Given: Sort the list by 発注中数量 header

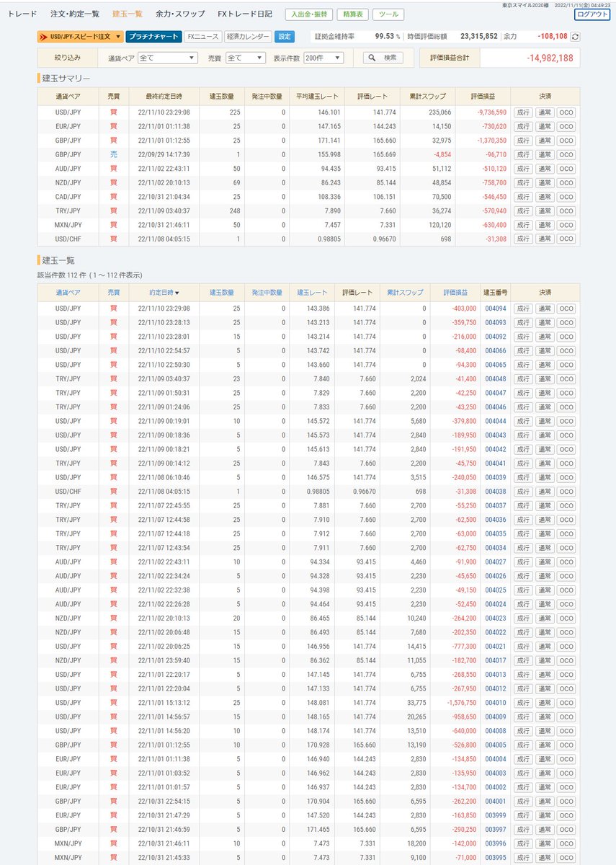Looking at the screenshot, I should (x=266, y=292).
